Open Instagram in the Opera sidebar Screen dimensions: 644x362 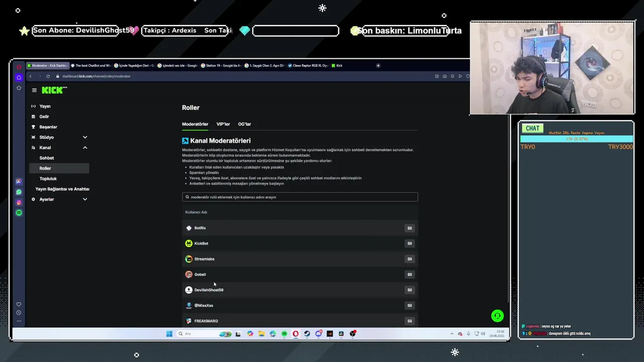19,203
